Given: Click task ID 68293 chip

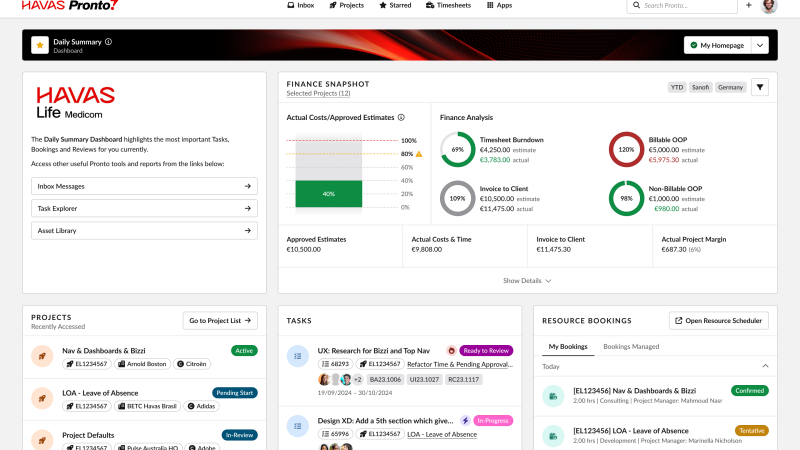Looking at the screenshot, I should click(335, 364).
